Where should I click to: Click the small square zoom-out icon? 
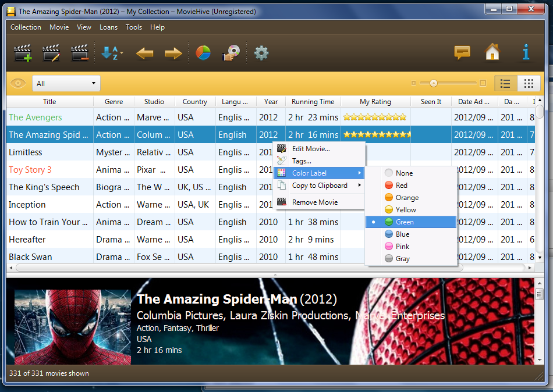click(x=413, y=83)
